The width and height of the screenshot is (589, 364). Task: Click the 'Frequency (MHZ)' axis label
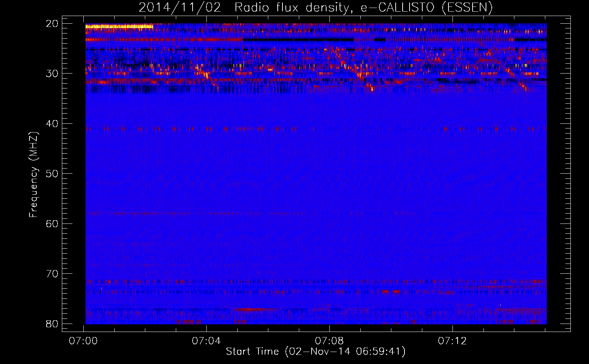tap(33, 175)
